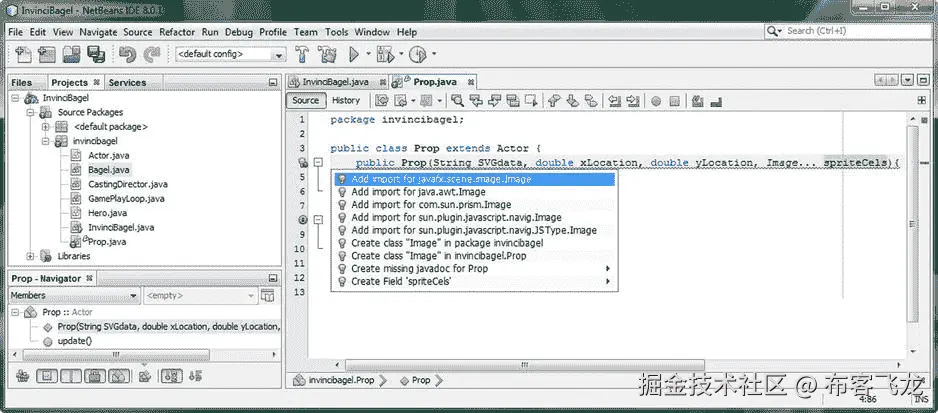Click the Debug Project toolbar icon
Image resolution: width=938 pixels, height=413 pixels.
(x=386, y=54)
